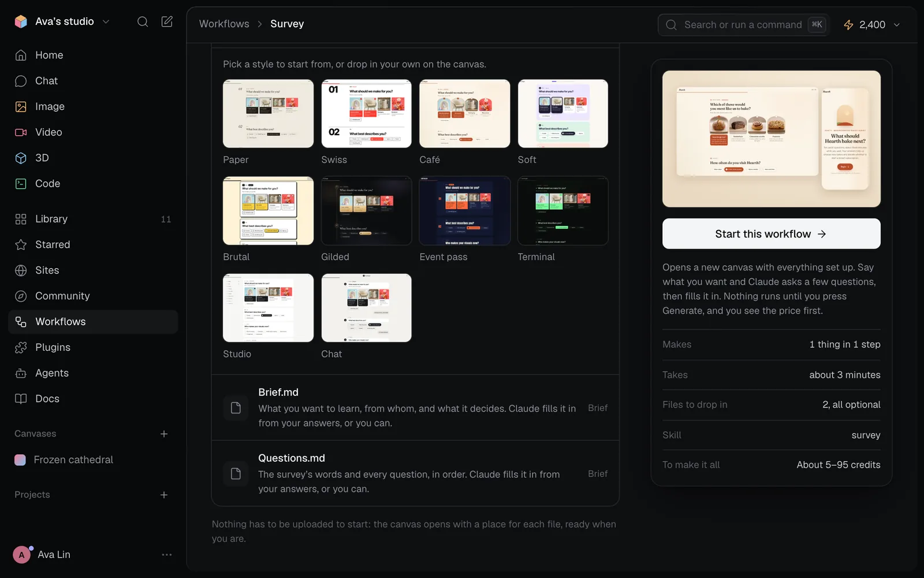
Task: Click the Library grid icon
Action: (21, 219)
